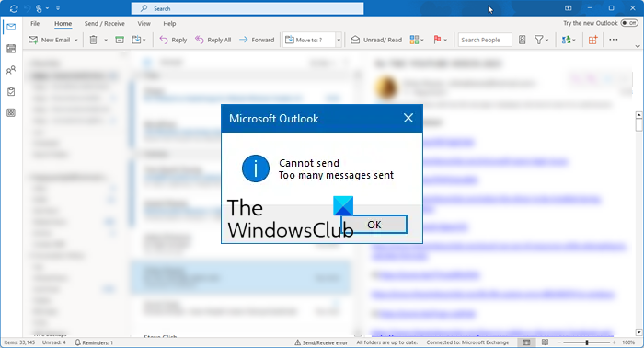Open the People contacts icon in sidebar

11,70
